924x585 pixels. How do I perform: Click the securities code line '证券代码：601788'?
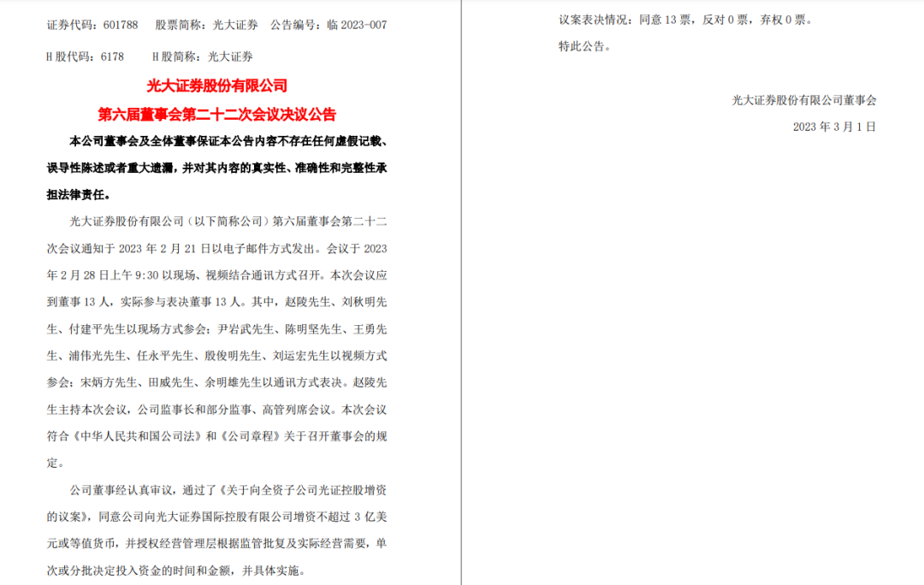pos(92,25)
